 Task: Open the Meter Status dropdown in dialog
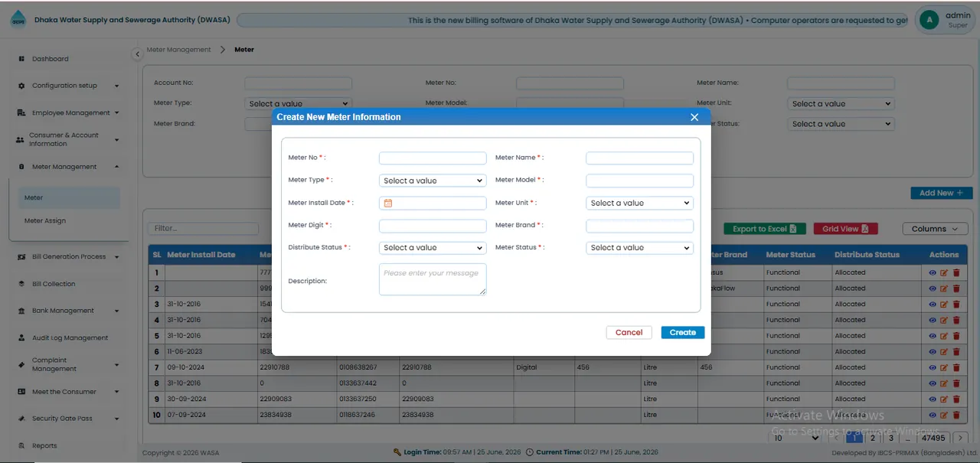click(x=639, y=248)
